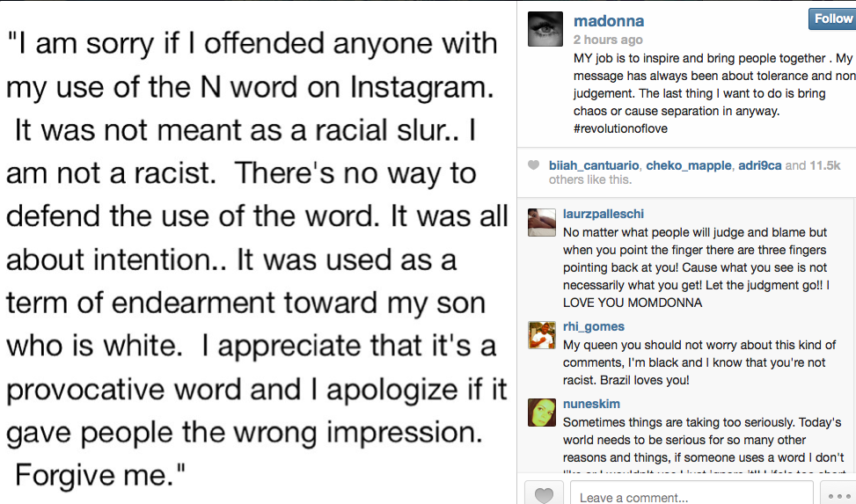Click the heart like button beside comment box
The height and width of the screenshot is (504, 856).
click(x=544, y=494)
